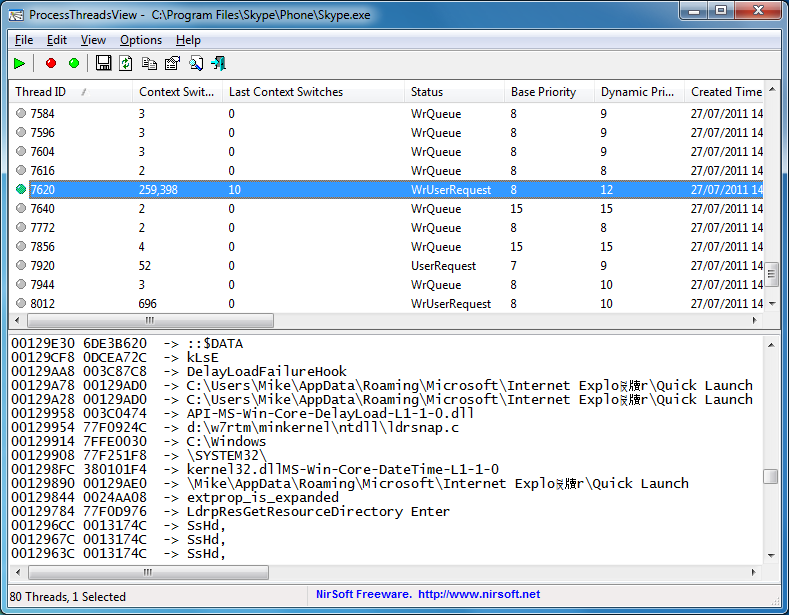Click the extprop_is_expanded stack line
The image size is (789, 615).
pyautogui.click(x=175, y=497)
